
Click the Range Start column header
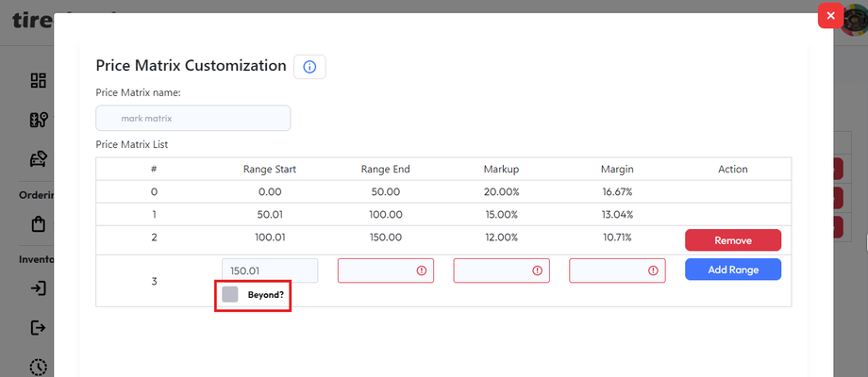270,170
